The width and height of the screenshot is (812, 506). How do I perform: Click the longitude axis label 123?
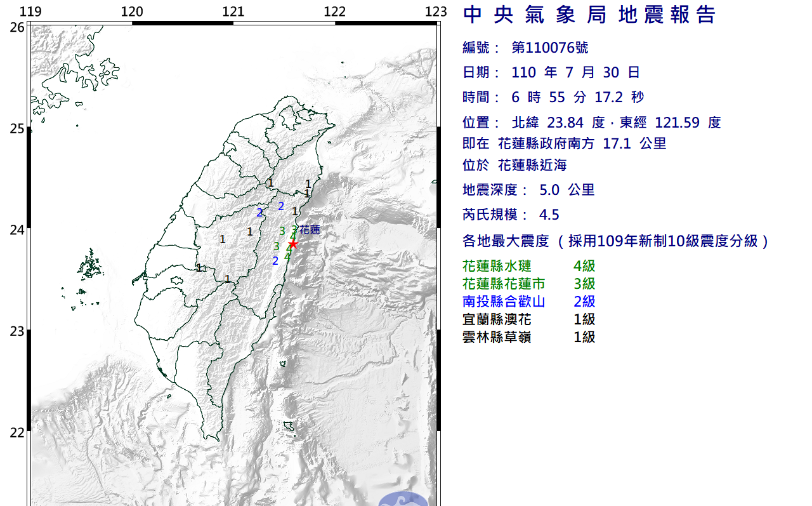click(436, 11)
